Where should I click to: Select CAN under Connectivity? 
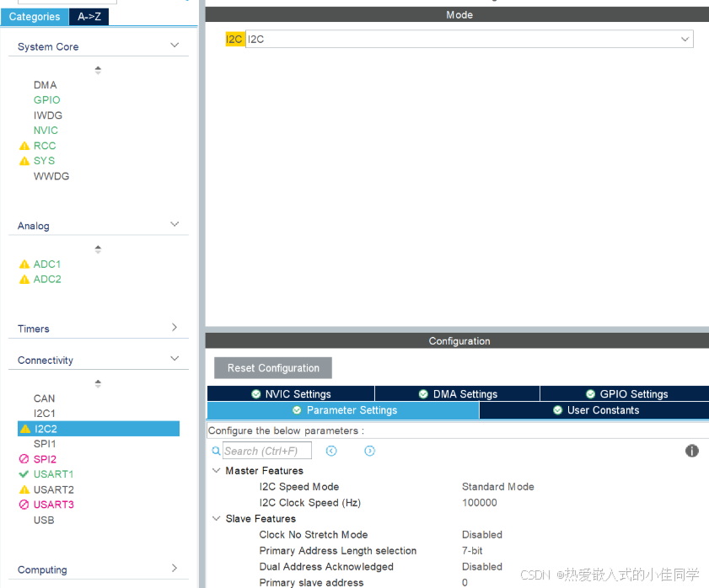point(45,398)
